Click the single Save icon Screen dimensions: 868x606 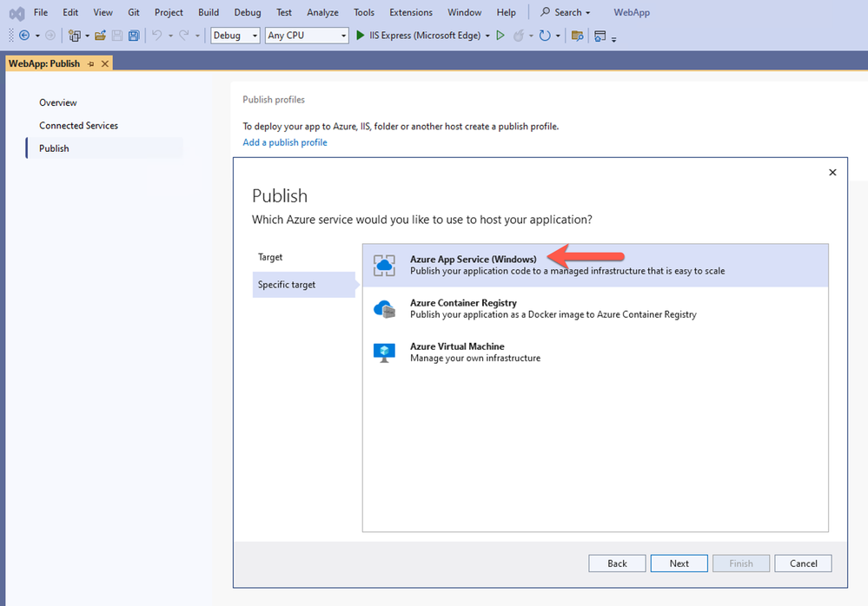click(x=116, y=36)
